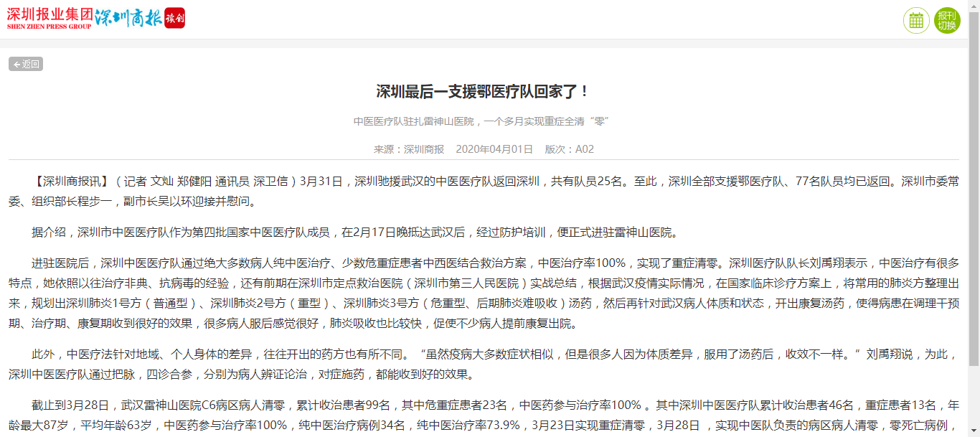Click the page label 版次：A02
Image resolution: width=980 pixels, height=437 pixels.
[570, 149]
